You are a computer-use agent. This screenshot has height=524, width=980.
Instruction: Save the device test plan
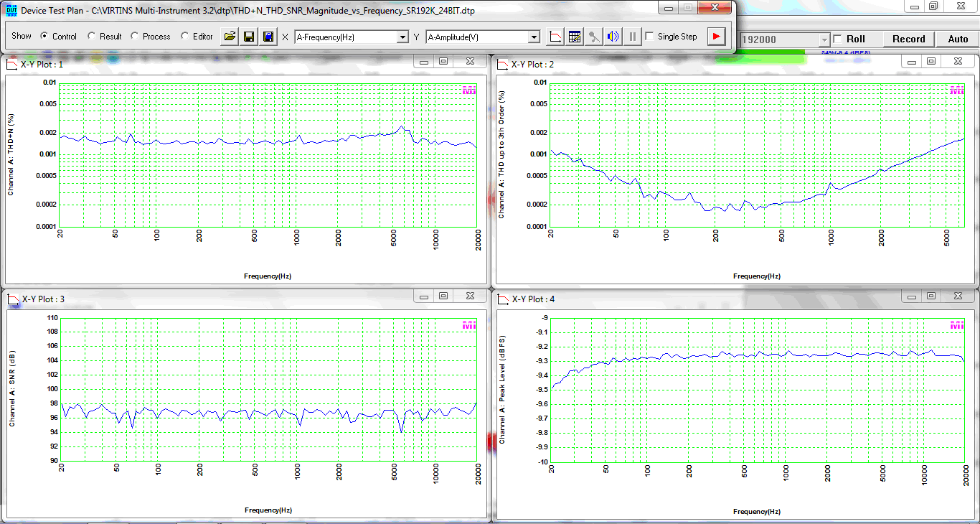(x=249, y=37)
